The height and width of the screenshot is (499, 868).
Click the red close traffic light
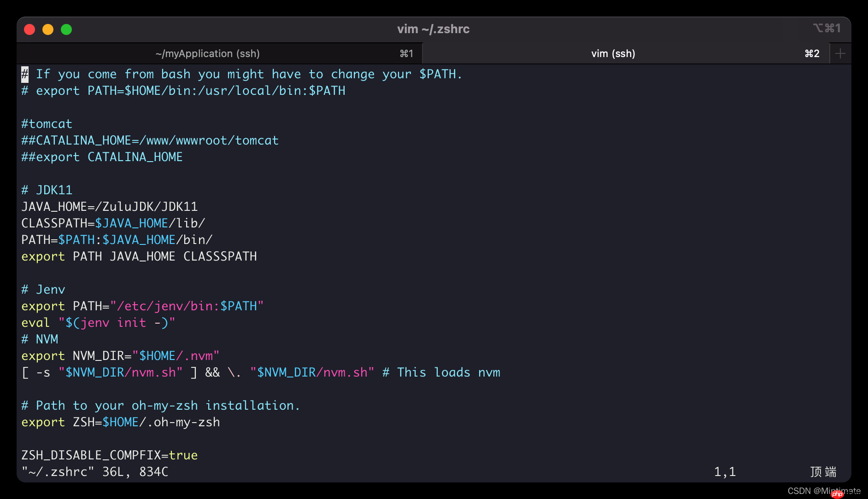click(x=29, y=29)
